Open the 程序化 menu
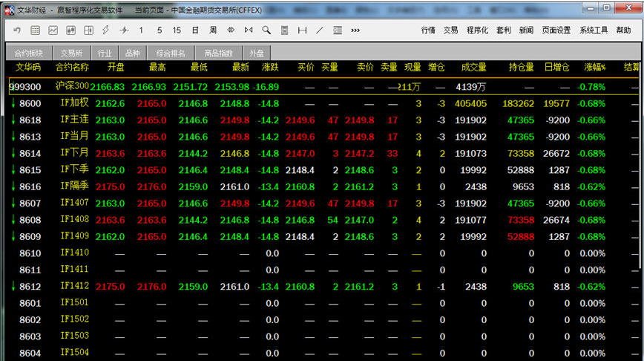This screenshot has width=644, height=361. (478, 30)
